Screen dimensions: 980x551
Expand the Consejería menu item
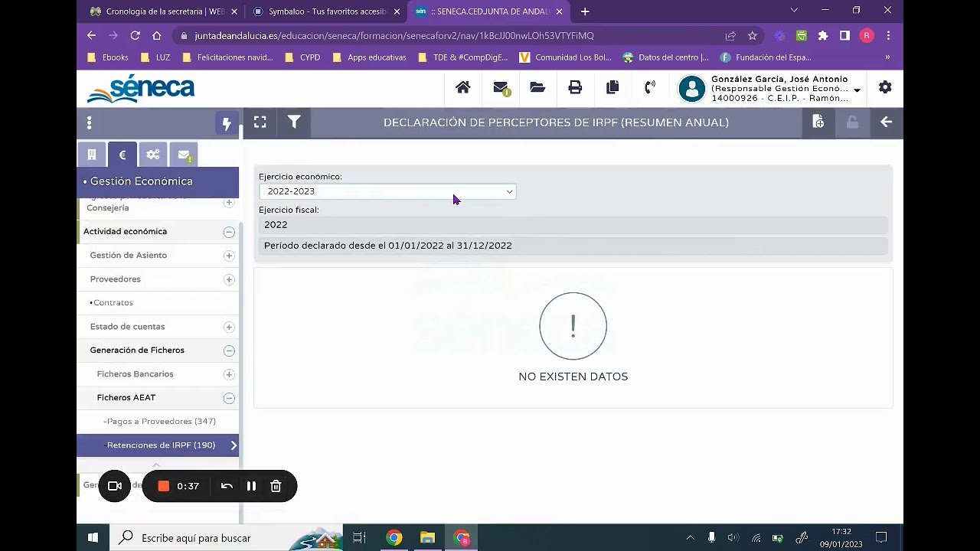pyautogui.click(x=229, y=203)
